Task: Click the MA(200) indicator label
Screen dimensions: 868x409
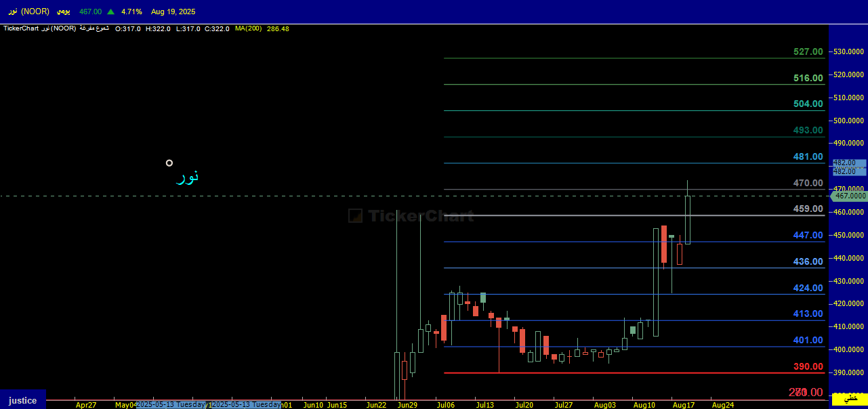Action: coord(249,28)
